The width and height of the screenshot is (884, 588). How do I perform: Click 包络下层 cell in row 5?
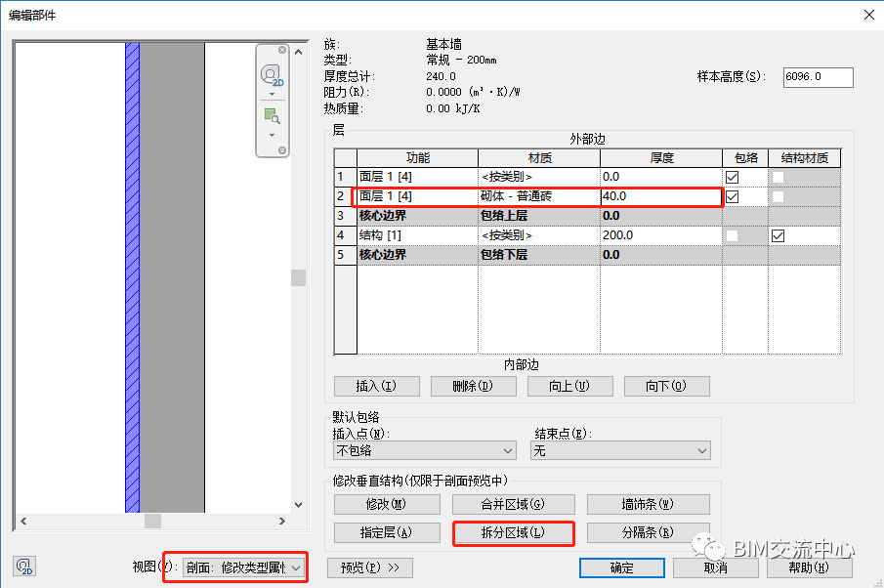point(539,255)
